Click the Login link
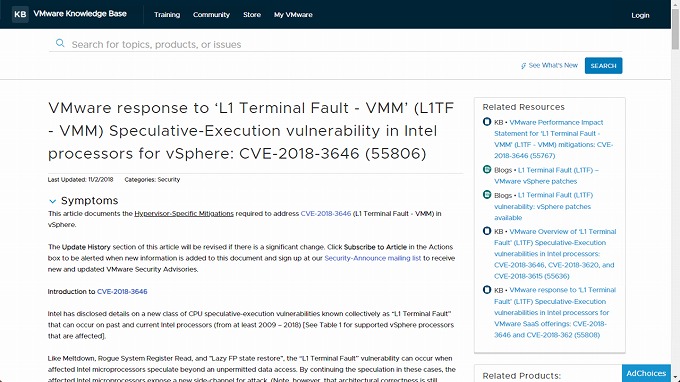This screenshot has width=680, height=382. [x=640, y=15]
